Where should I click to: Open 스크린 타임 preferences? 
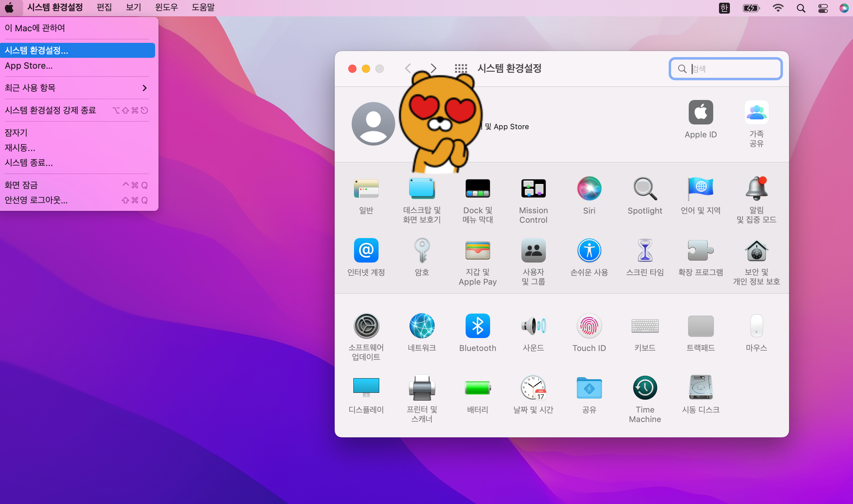(x=645, y=257)
